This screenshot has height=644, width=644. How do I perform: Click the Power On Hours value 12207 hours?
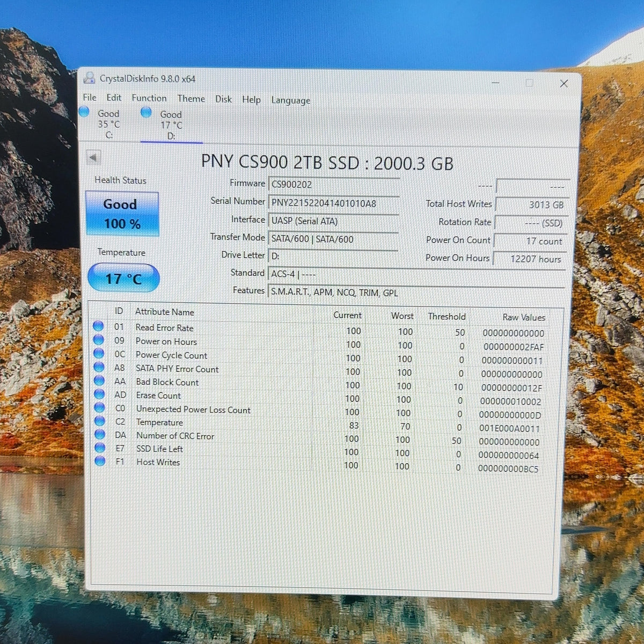(529, 259)
